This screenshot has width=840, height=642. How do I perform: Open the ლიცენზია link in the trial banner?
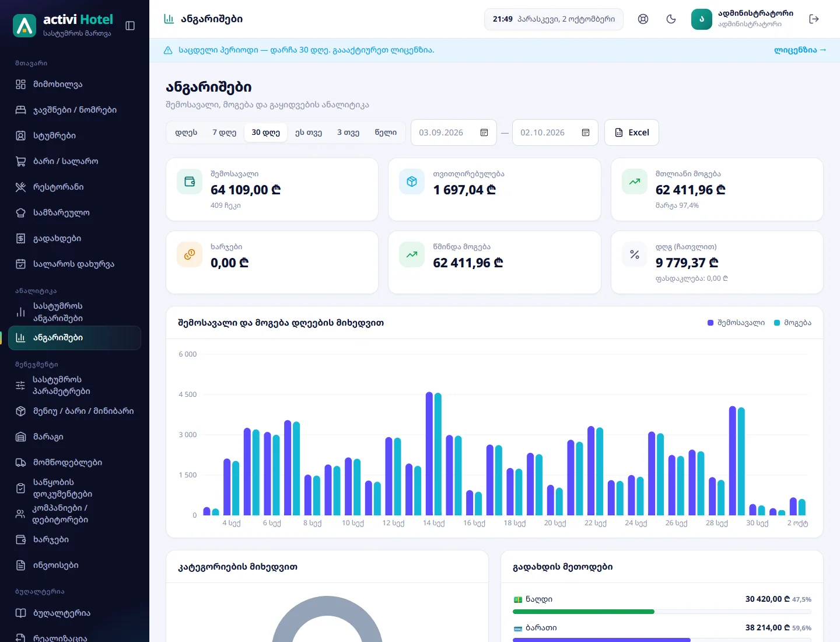pos(800,50)
